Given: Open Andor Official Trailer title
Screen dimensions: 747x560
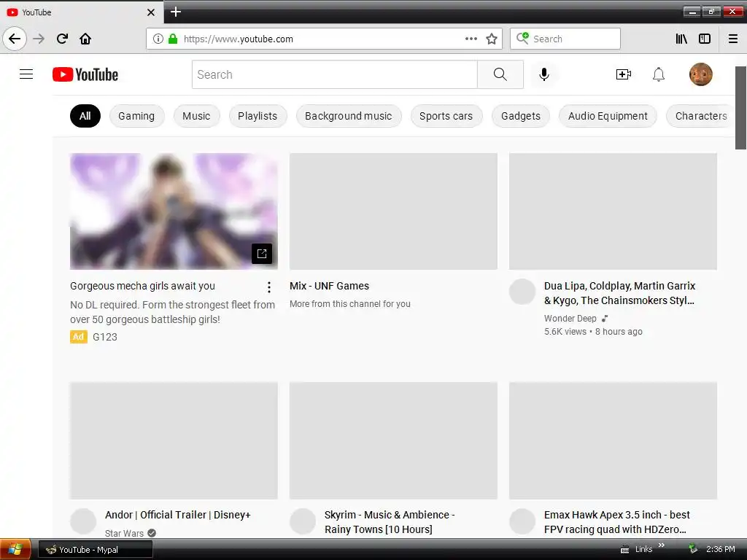Looking at the screenshot, I should click(178, 516).
